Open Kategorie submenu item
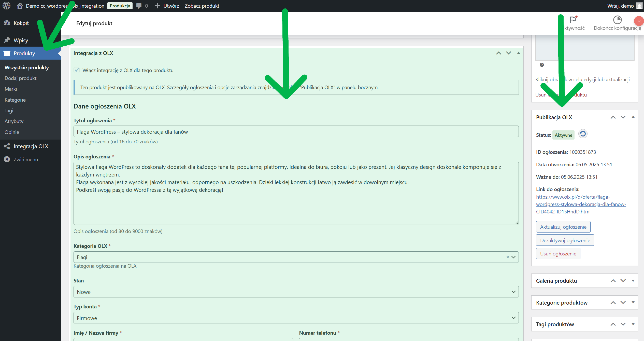 click(x=15, y=100)
